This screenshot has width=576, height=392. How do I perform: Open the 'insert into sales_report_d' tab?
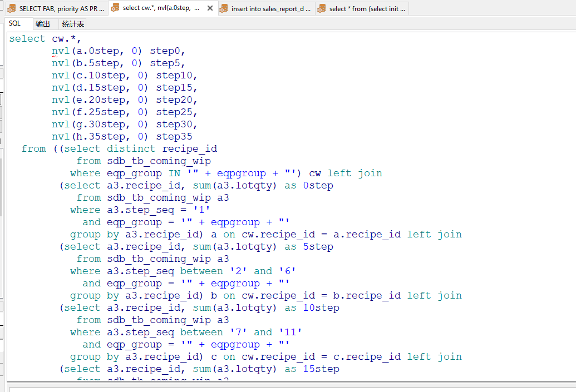pyautogui.click(x=266, y=8)
